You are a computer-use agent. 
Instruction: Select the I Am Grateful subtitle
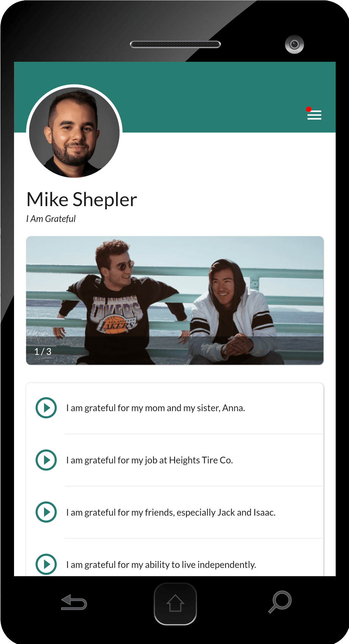tap(51, 219)
